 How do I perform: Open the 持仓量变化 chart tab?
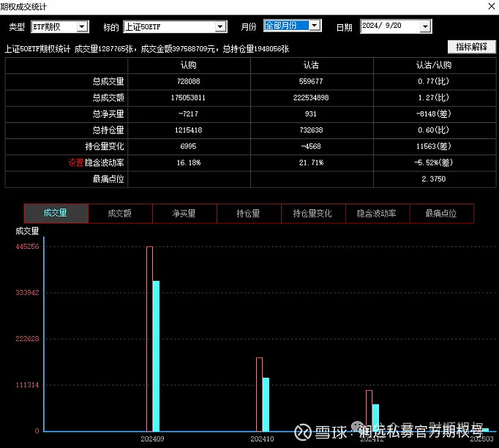313,213
